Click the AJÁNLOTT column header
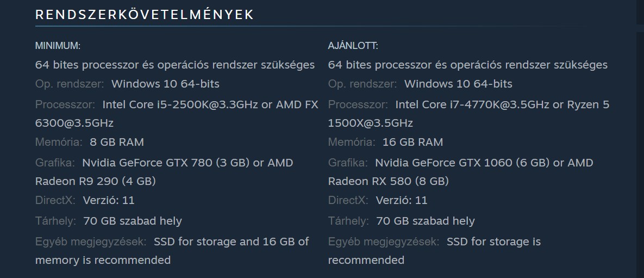The width and height of the screenshot is (644, 278). [x=353, y=46]
